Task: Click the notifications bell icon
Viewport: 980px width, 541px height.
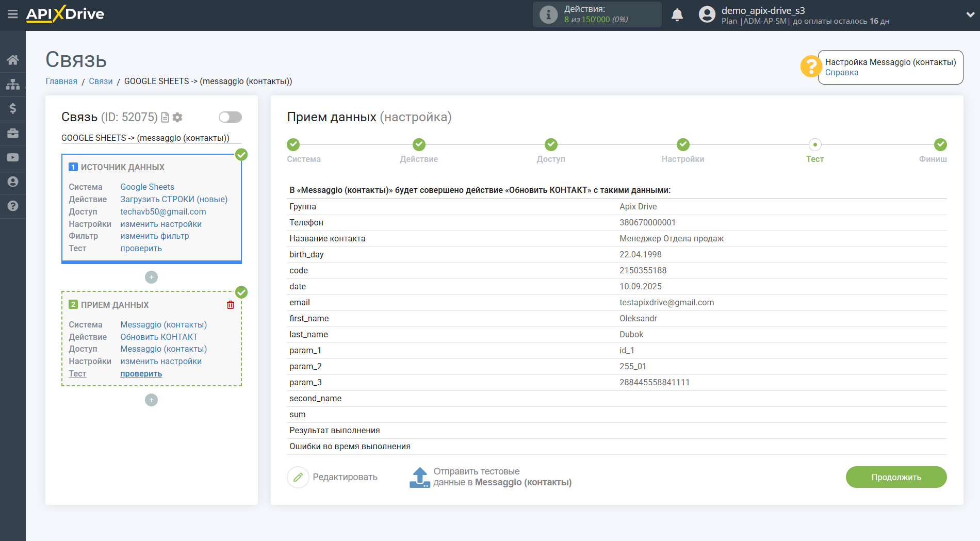Action: point(677,15)
